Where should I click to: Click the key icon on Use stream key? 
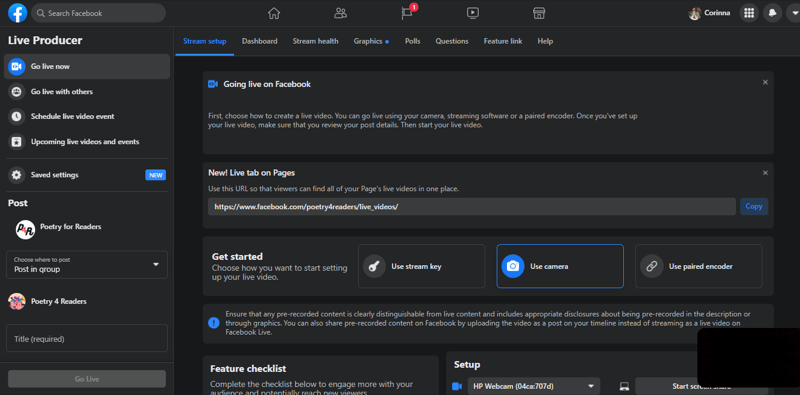point(374,266)
